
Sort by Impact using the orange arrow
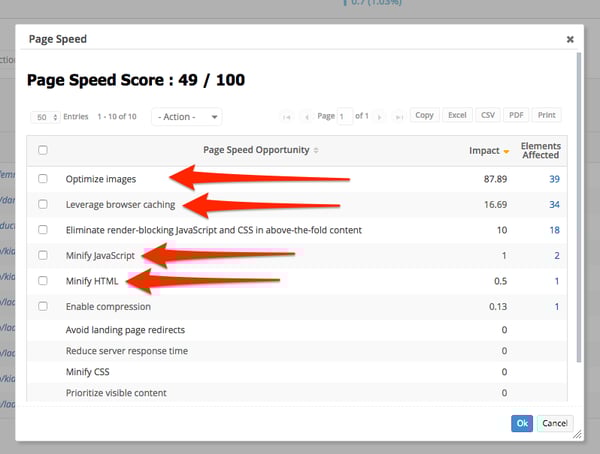click(x=506, y=152)
